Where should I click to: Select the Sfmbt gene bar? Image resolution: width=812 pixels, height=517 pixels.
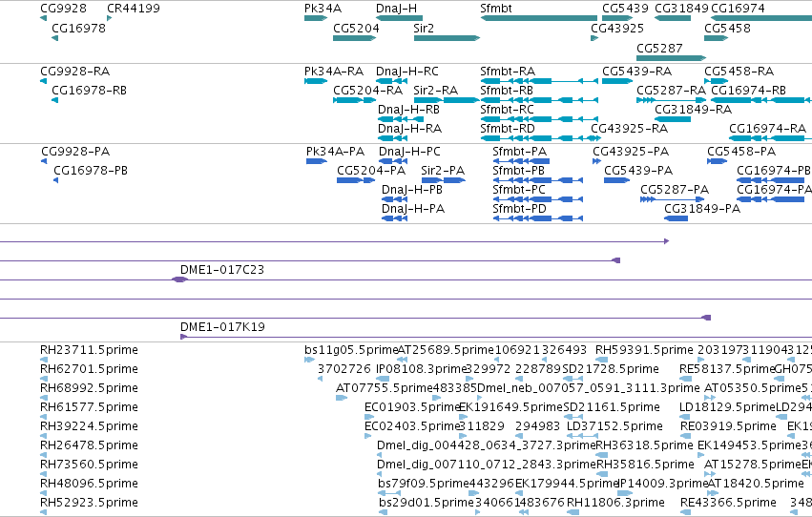click(538, 18)
